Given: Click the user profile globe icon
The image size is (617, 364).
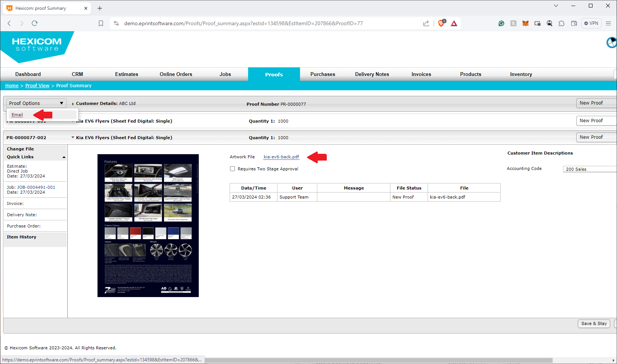Looking at the screenshot, I should [612, 42].
